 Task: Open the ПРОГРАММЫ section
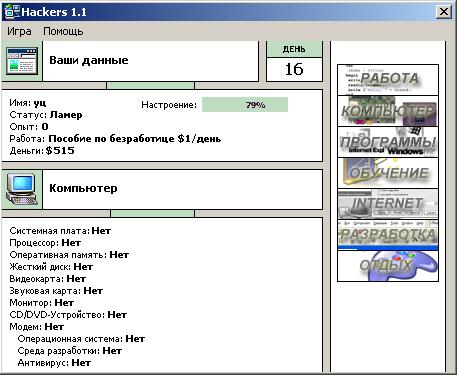(388, 142)
